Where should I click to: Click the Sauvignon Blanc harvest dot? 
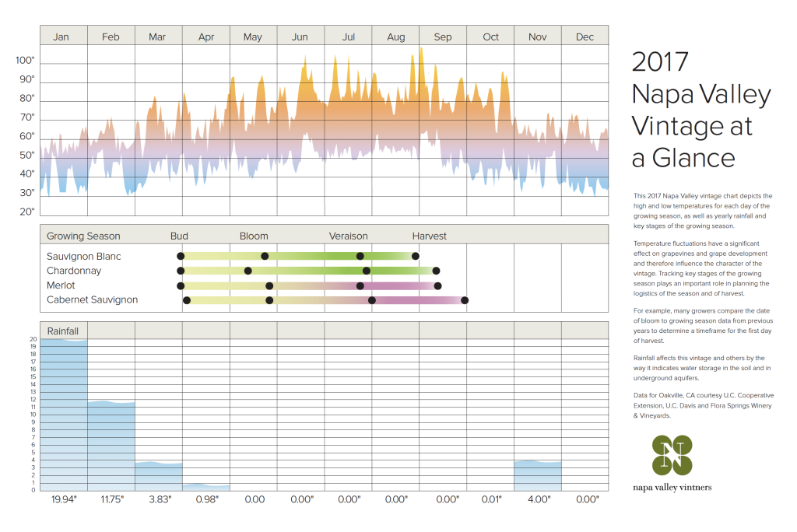click(416, 256)
